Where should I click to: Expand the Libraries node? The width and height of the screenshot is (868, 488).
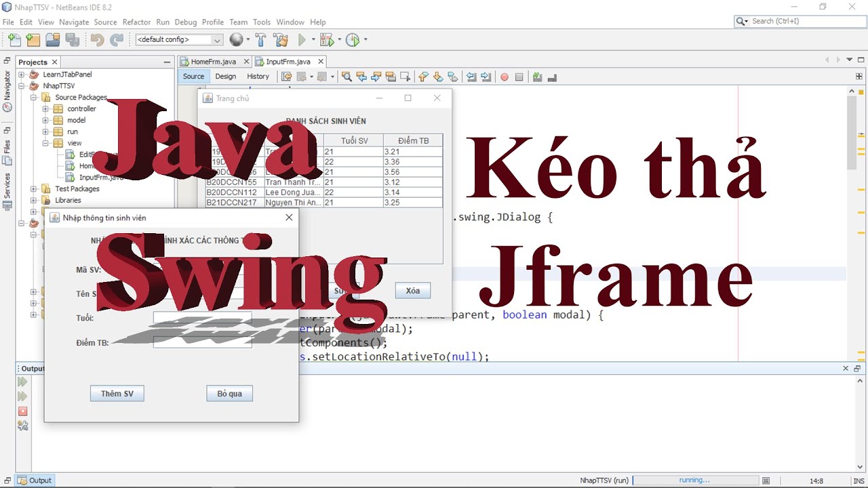click(x=34, y=201)
